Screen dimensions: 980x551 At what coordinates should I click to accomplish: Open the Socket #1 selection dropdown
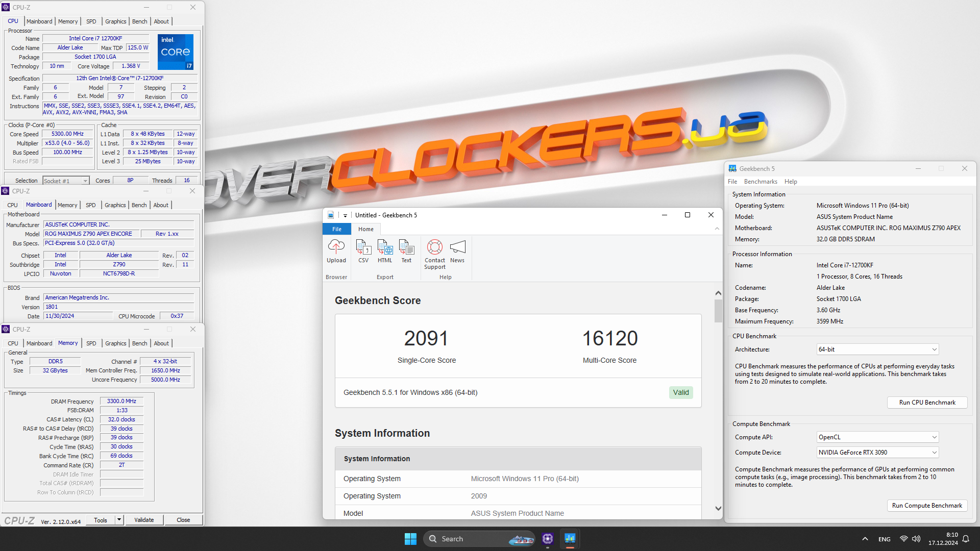pos(66,181)
